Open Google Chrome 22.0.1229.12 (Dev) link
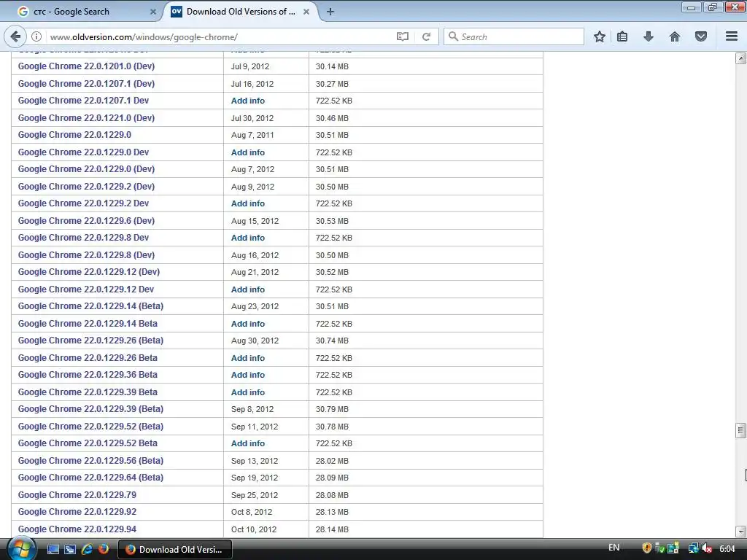 (x=89, y=272)
